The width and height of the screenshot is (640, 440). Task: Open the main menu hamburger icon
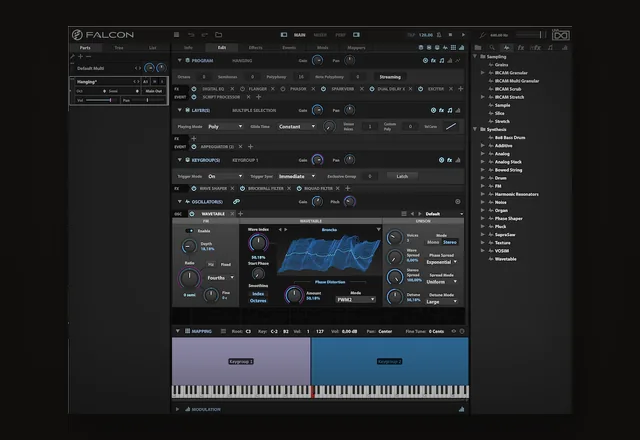(176, 35)
